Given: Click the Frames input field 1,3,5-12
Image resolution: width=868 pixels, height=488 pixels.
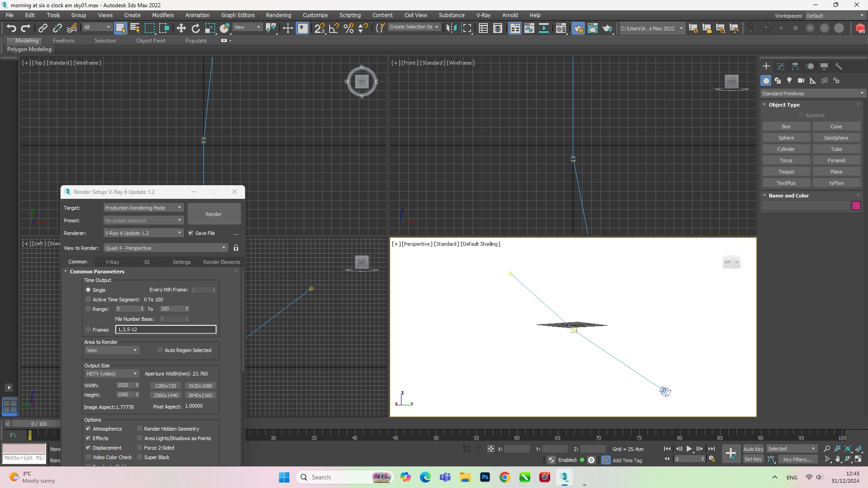Looking at the screenshot, I should 166,329.
